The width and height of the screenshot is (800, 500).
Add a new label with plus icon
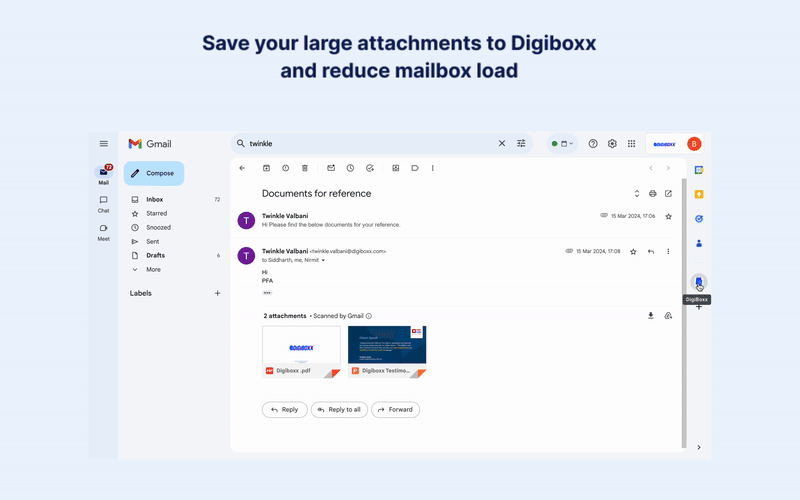(x=217, y=293)
